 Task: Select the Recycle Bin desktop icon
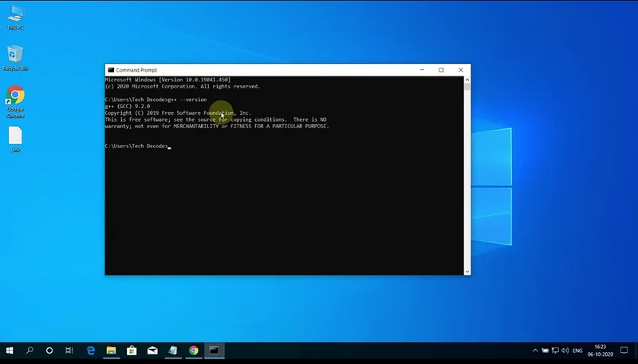(x=14, y=57)
